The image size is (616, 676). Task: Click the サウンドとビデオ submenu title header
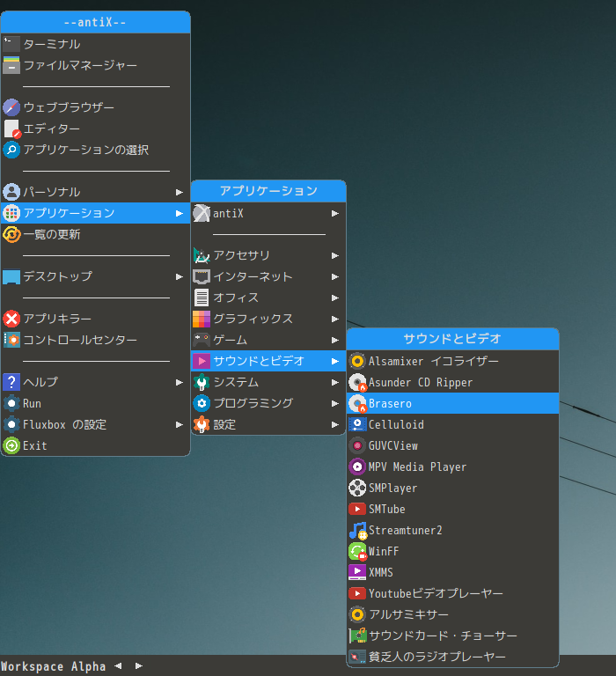coord(452,339)
